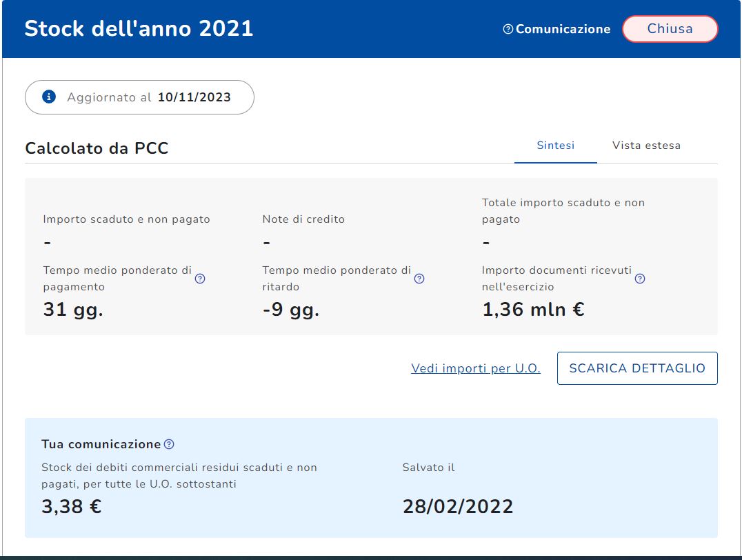The width and height of the screenshot is (742, 560).
Task: Open help for Importo documenti ricevuti nell'esercizio
Action: tap(640, 279)
